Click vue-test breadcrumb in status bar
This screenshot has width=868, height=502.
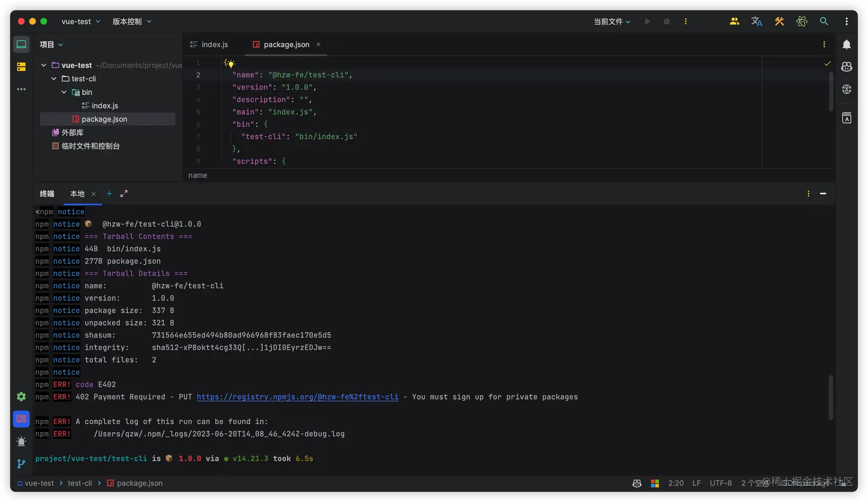(36, 483)
